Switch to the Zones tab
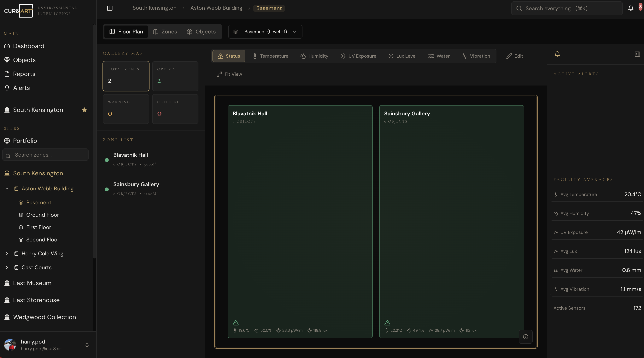644x358 pixels. coord(165,32)
